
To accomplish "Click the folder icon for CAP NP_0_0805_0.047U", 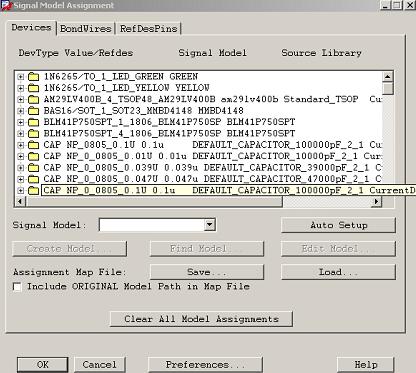I will click(33, 179).
